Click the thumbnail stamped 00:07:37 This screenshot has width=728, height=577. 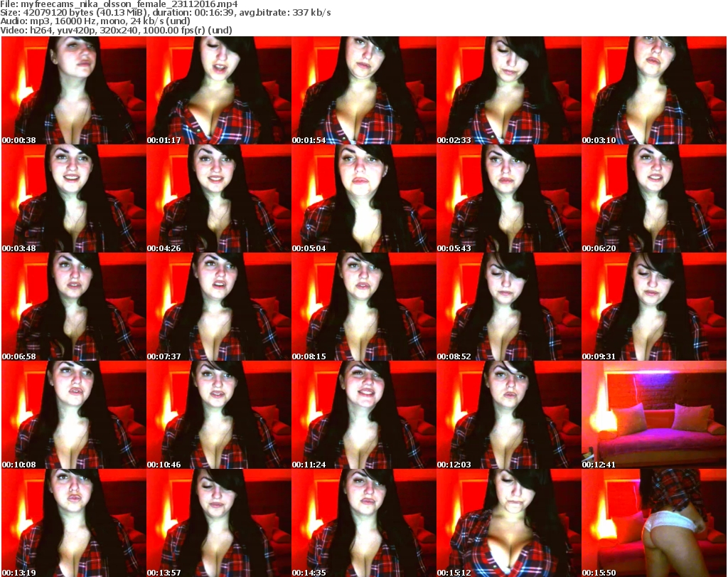(x=219, y=307)
